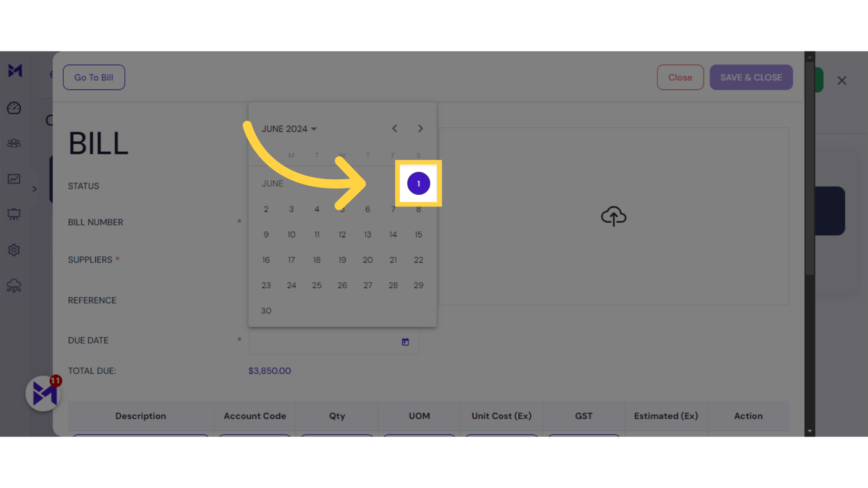
Task: Click the previous month chevron arrow
Action: [x=395, y=128]
